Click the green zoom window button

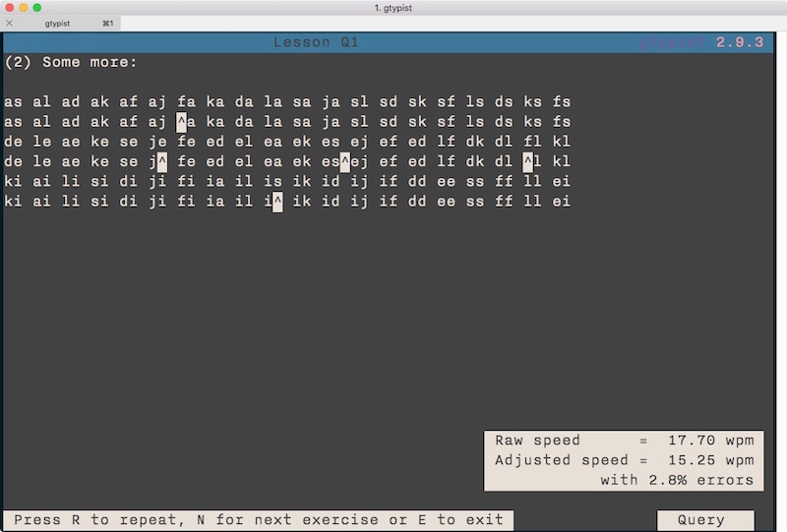[x=37, y=8]
